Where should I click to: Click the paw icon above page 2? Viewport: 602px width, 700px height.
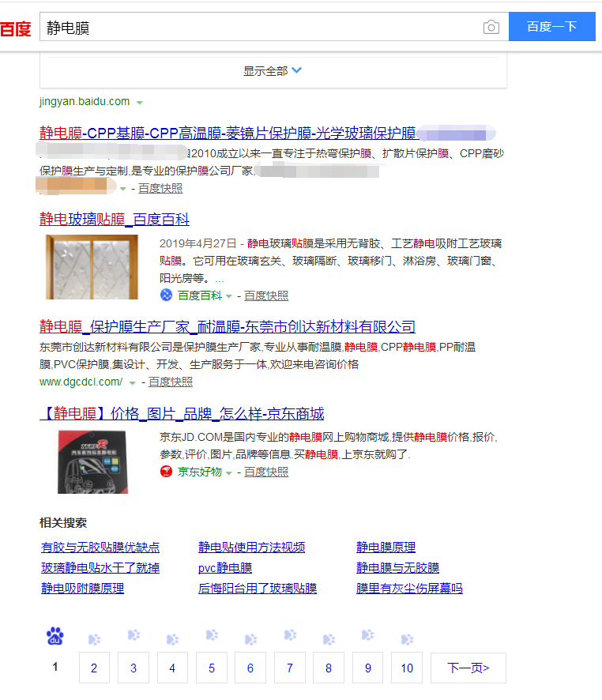(x=94, y=640)
